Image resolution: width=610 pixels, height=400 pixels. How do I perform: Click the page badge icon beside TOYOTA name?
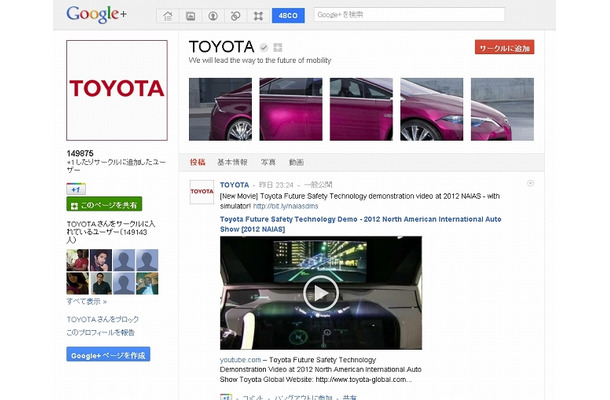point(278,47)
